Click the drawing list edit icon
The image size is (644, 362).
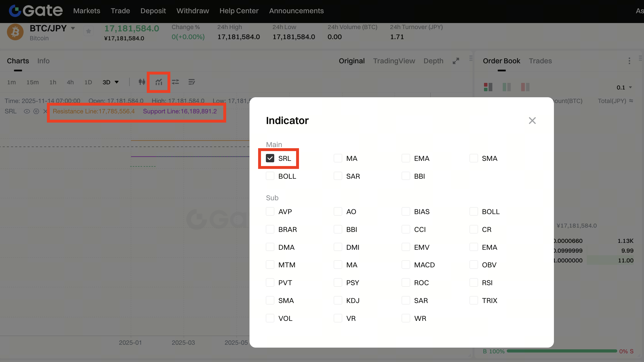(x=192, y=82)
